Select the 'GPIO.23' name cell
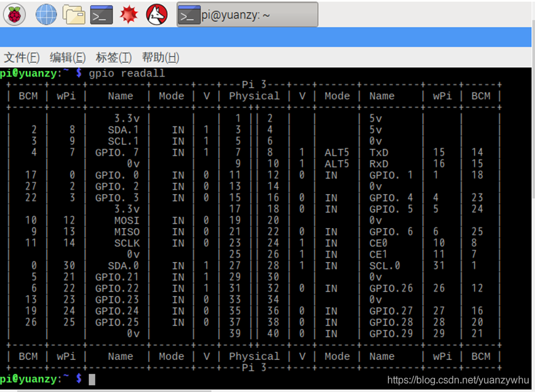The image size is (535, 392). [117, 300]
